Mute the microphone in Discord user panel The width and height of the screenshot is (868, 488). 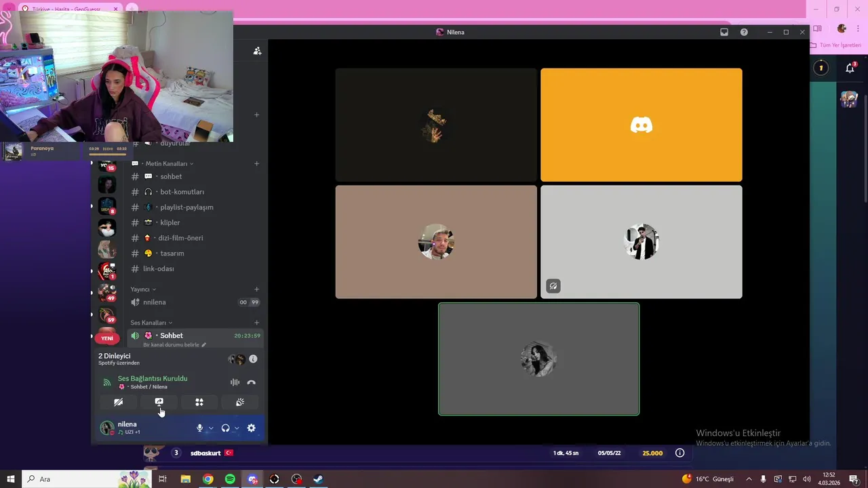199,428
